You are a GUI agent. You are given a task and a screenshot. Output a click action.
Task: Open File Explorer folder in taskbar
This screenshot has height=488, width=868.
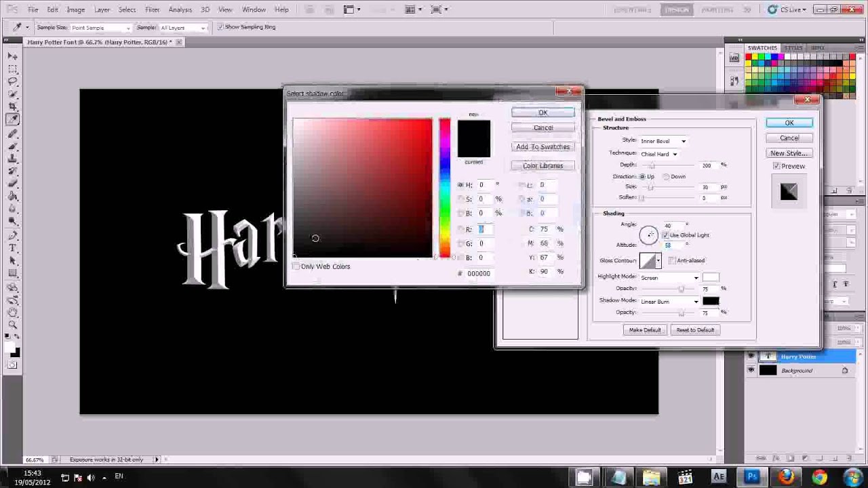click(651, 476)
